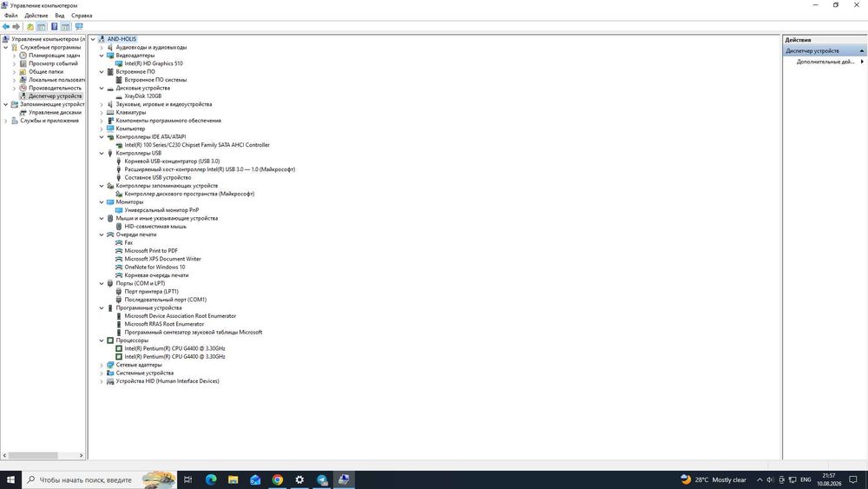Toggle the show/hide action pane toolbar icon
The width and height of the screenshot is (868, 489).
pyautogui.click(x=65, y=27)
